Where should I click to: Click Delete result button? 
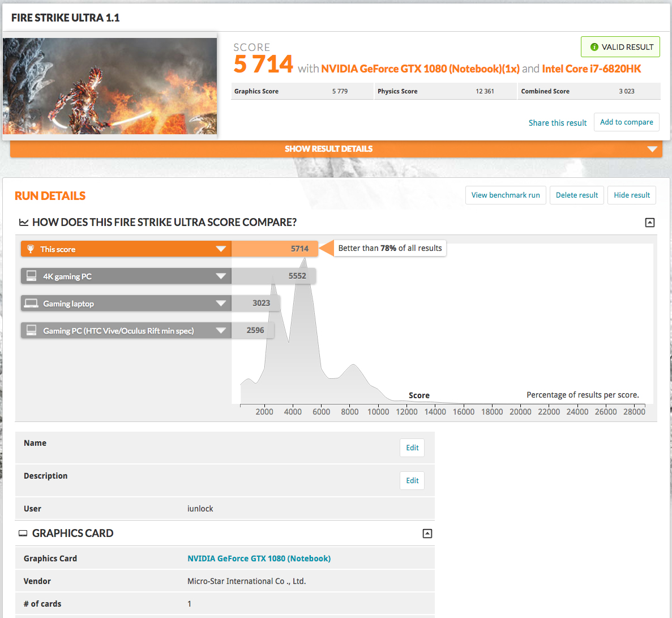[576, 195]
